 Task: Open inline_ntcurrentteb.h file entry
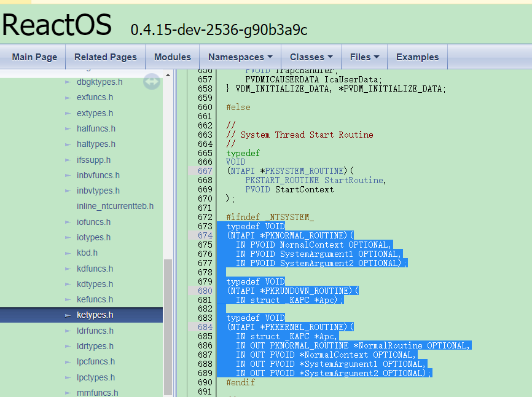click(115, 206)
